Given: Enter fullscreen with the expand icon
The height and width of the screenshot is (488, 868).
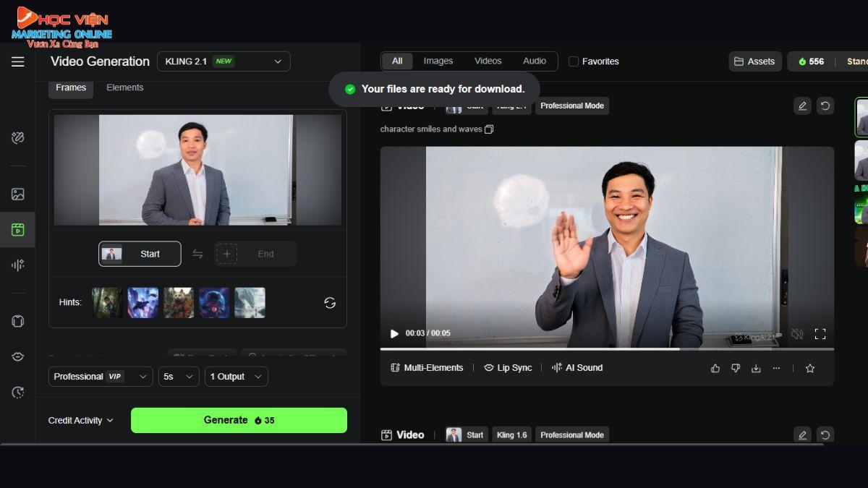Looking at the screenshot, I should 820,334.
